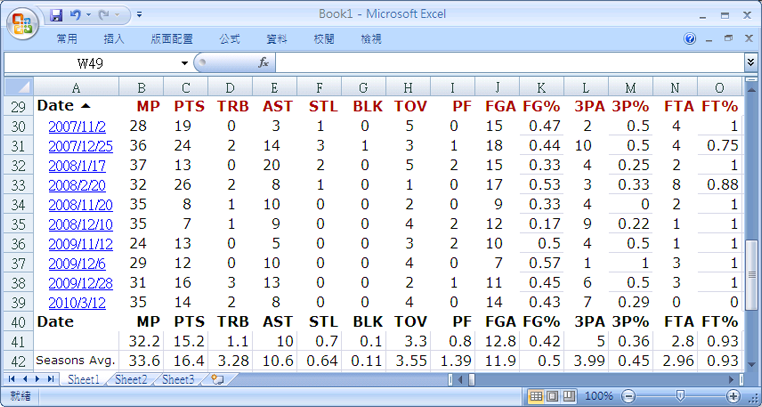762x407 pixels.
Task: Switch to Normal view in status bar
Action: [536, 396]
